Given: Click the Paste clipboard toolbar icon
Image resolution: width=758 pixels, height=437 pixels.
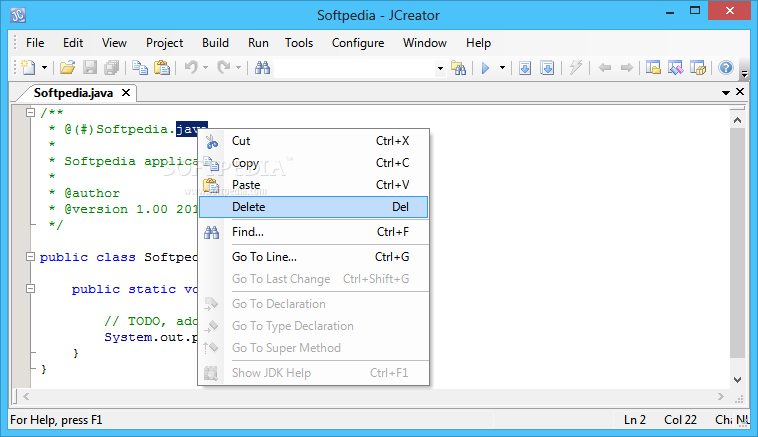Looking at the screenshot, I should point(162,68).
